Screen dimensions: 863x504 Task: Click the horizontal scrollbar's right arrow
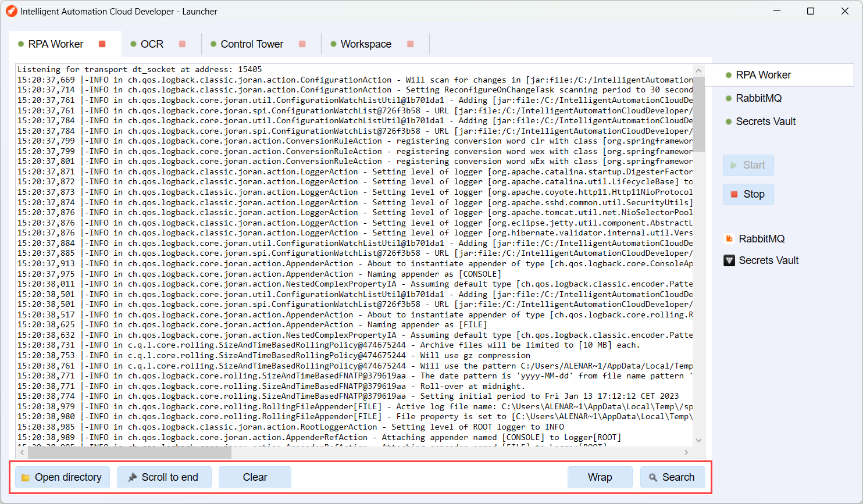(686, 452)
